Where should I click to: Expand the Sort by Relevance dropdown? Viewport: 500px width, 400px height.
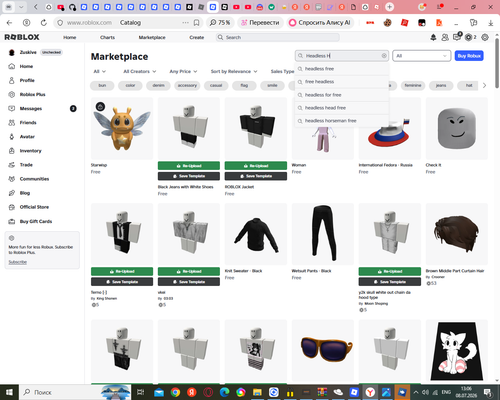point(234,71)
